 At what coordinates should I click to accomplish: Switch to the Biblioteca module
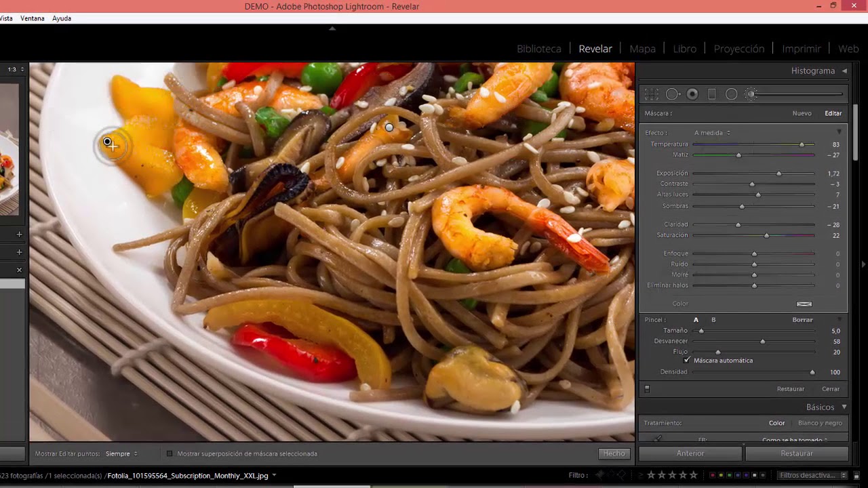[x=539, y=49]
